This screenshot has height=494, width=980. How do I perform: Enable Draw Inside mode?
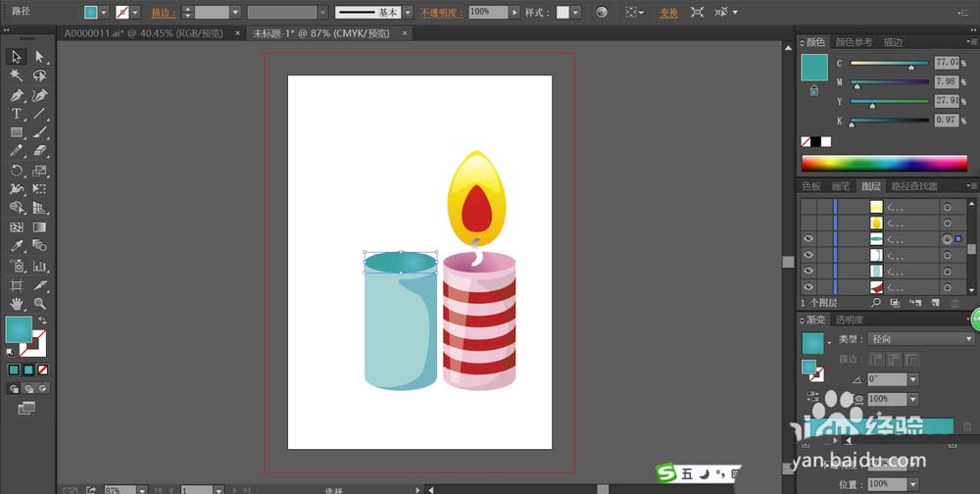tap(42, 388)
